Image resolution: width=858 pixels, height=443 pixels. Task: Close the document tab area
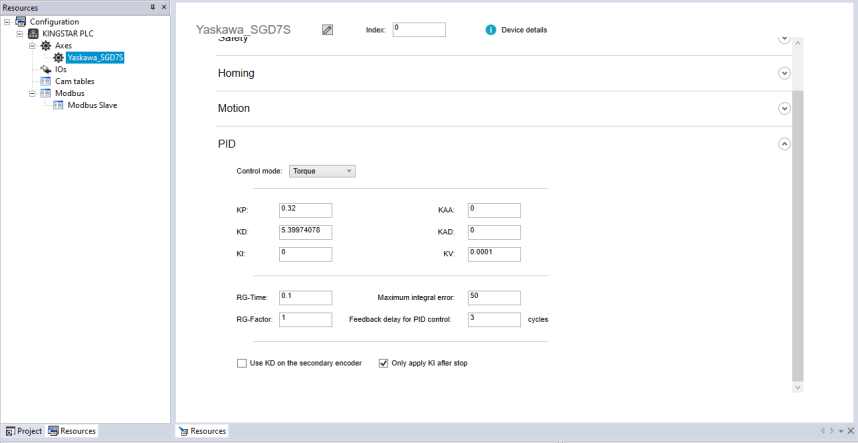850,431
